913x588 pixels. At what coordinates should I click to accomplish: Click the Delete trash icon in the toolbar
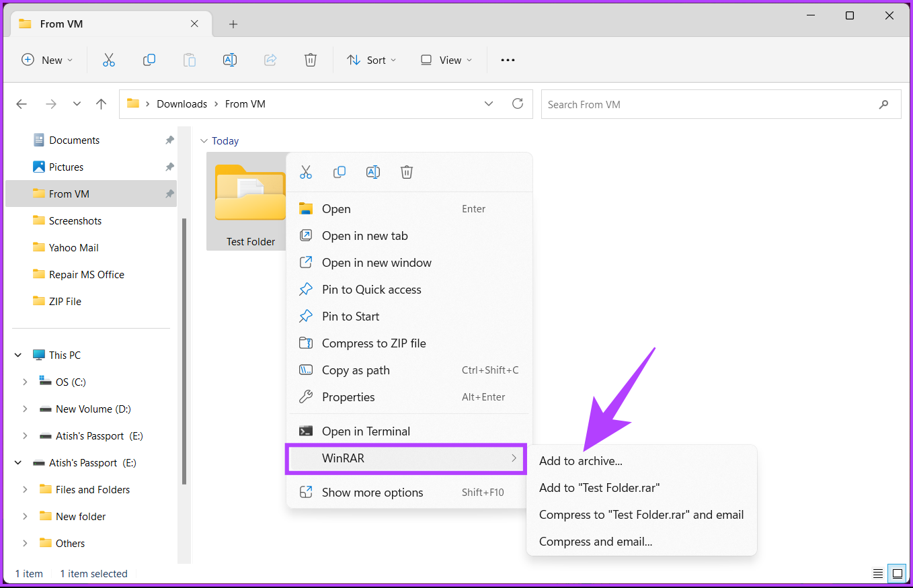click(311, 60)
